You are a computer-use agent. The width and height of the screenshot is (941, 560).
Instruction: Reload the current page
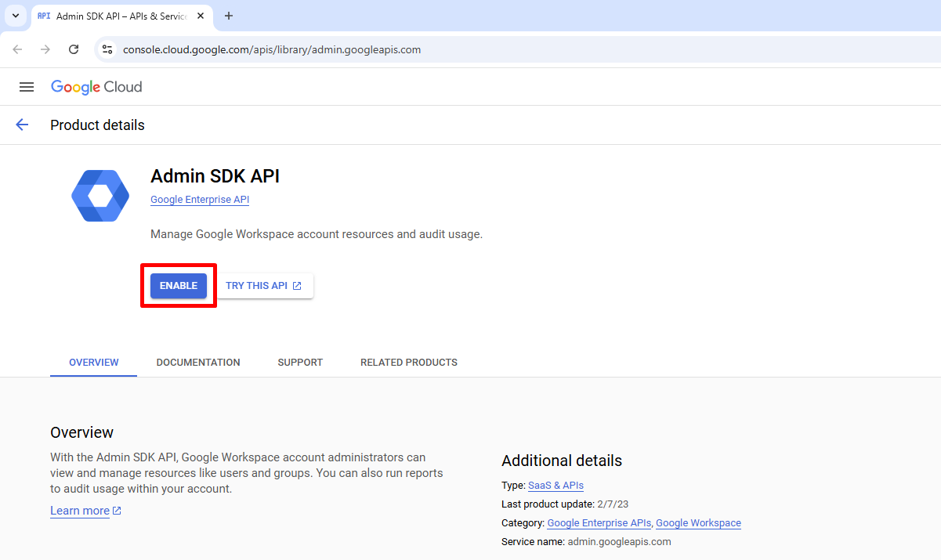[x=74, y=49]
